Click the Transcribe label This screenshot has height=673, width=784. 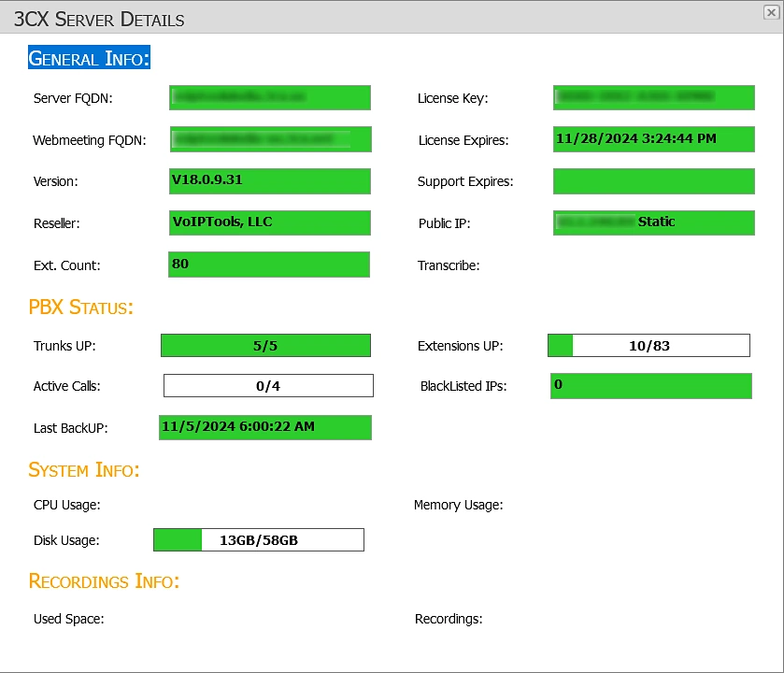pyautogui.click(x=449, y=265)
